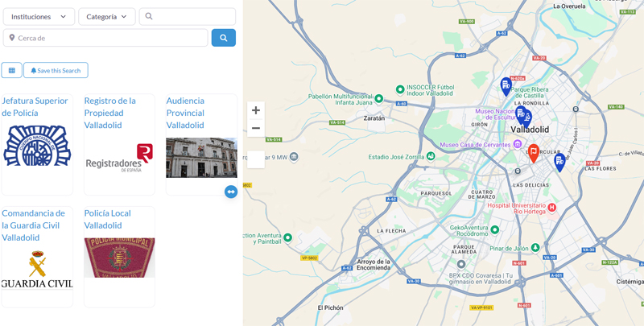Click the Policía Municipal badge image
The image size is (644, 326).
coord(119,258)
